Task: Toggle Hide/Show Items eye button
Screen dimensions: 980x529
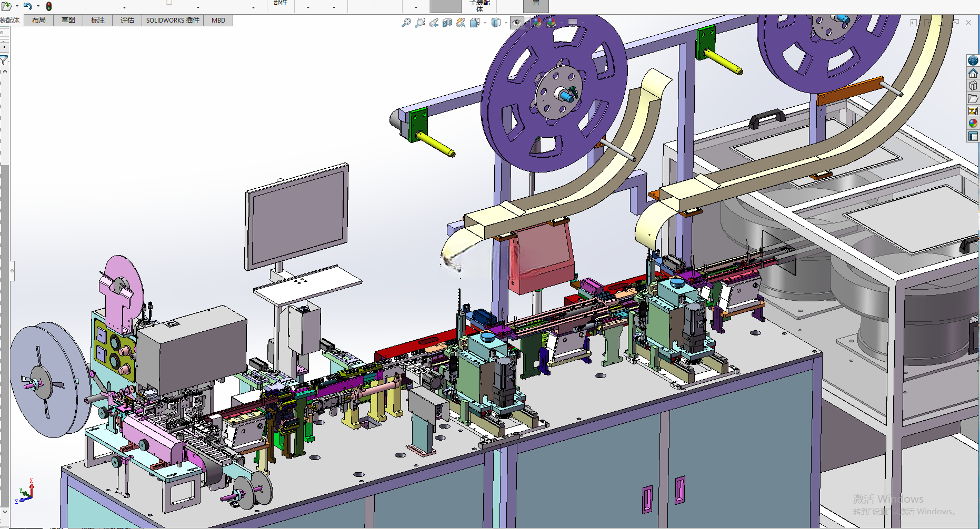Action: (x=517, y=23)
